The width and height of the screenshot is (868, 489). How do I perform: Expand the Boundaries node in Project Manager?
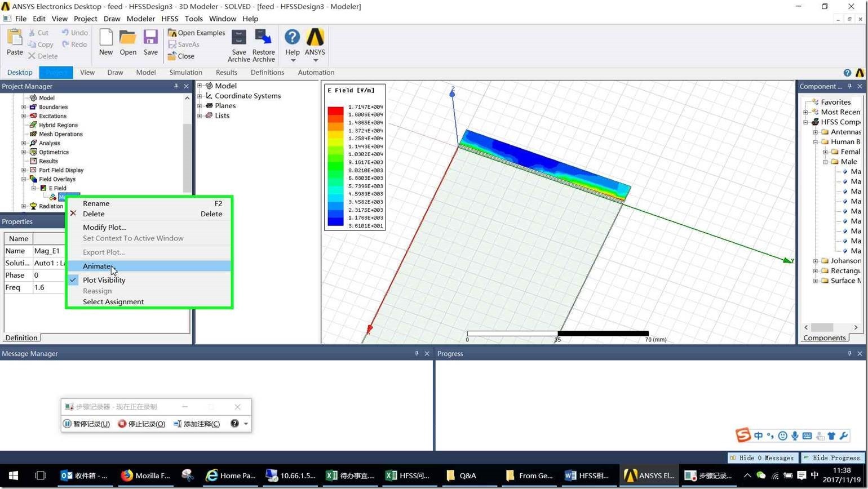click(x=24, y=107)
